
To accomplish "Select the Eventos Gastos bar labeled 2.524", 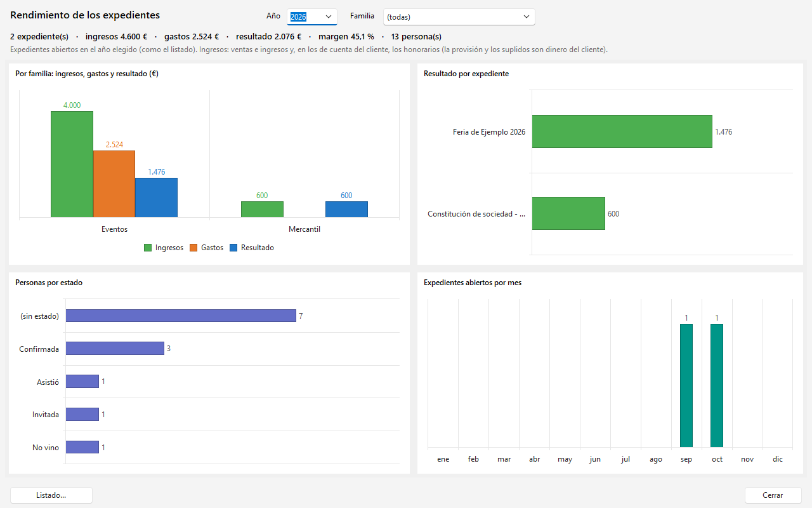I will pyautogui.click(x=114, y=184).
